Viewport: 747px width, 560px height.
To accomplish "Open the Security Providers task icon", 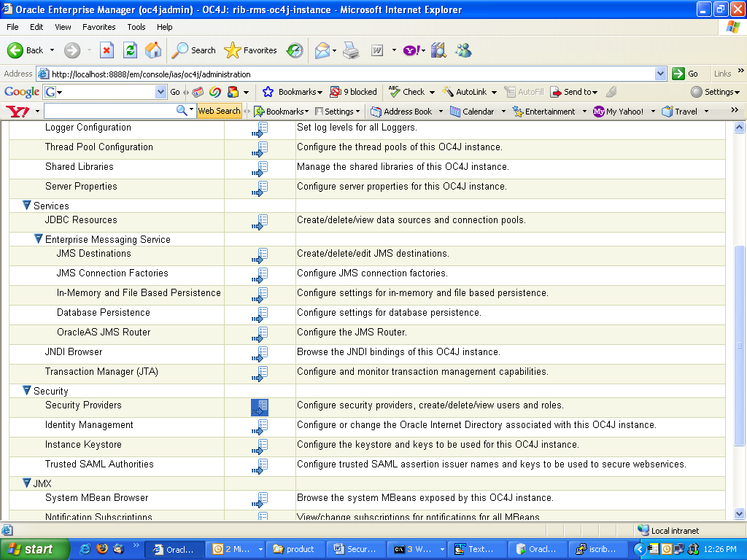I will click(x=260, y=407).
